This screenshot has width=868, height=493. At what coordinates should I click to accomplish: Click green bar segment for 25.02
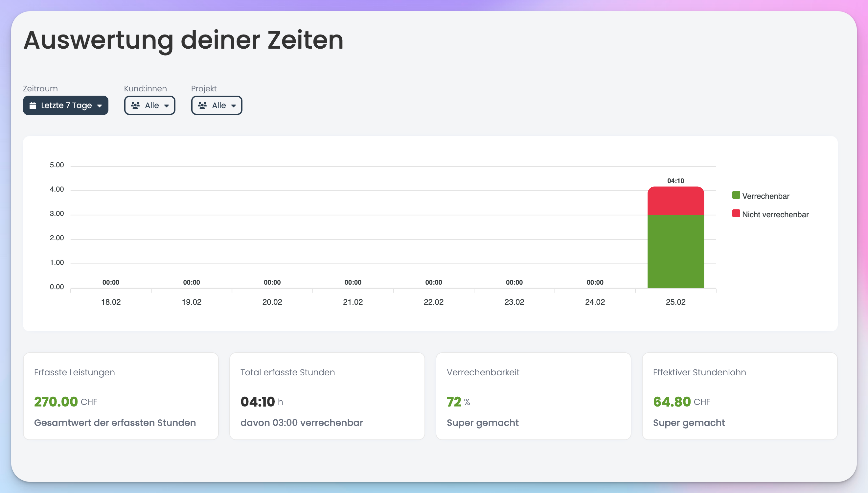tap(676, 251)
